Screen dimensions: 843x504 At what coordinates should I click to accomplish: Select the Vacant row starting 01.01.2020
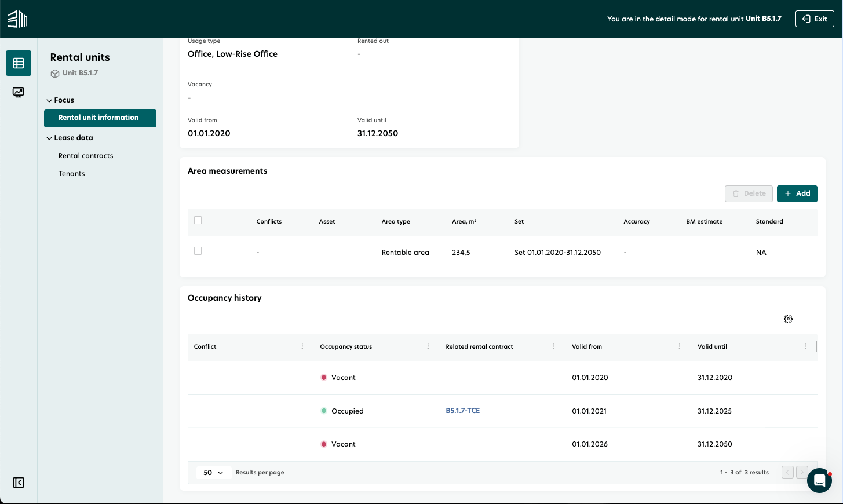pyautogui.click(x=502, y=378)
